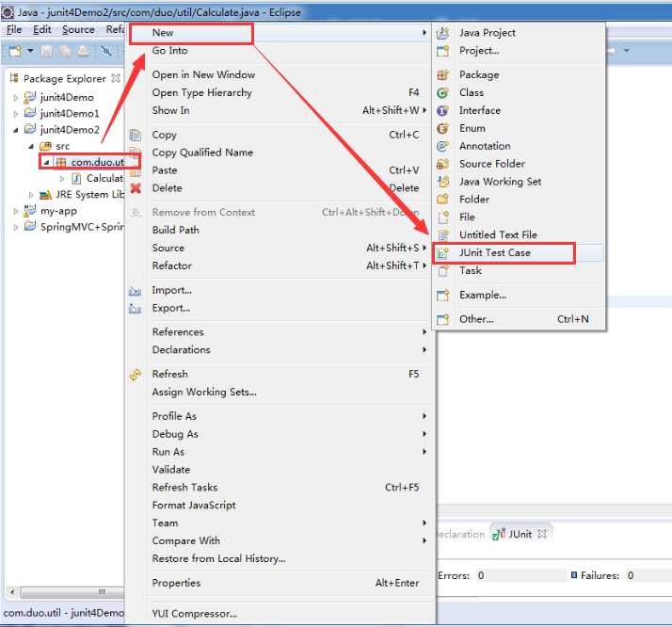Click the scrollbar left arrow in Package Explorer
The height and width of the screenshot is (627, 672).
click(12, 592)
